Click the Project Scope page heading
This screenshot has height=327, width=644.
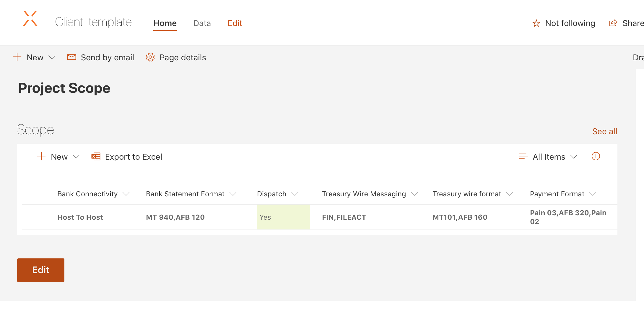click(64, 88)
